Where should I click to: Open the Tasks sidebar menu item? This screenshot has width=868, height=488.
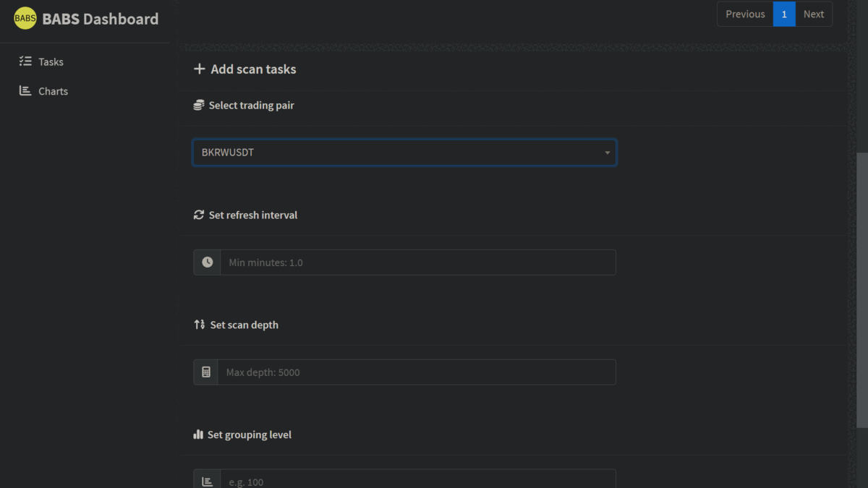(51, 62)
